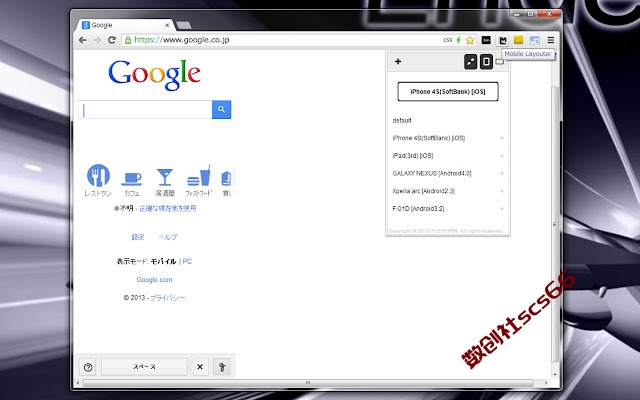Click the address bar URL
The width and height of the screenshot is (640, 400).
[x=182, y=40]
